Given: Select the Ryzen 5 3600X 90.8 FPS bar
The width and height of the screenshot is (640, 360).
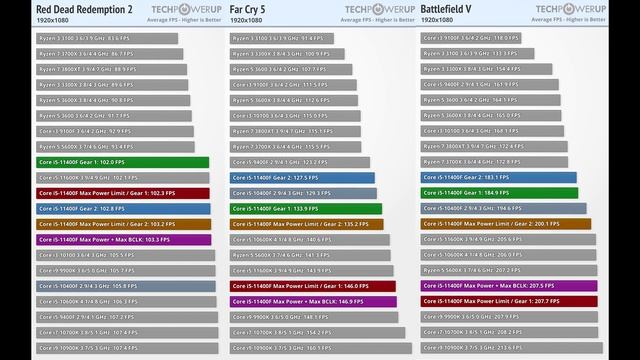Looking at the screenshot, I should click(113, 100).
